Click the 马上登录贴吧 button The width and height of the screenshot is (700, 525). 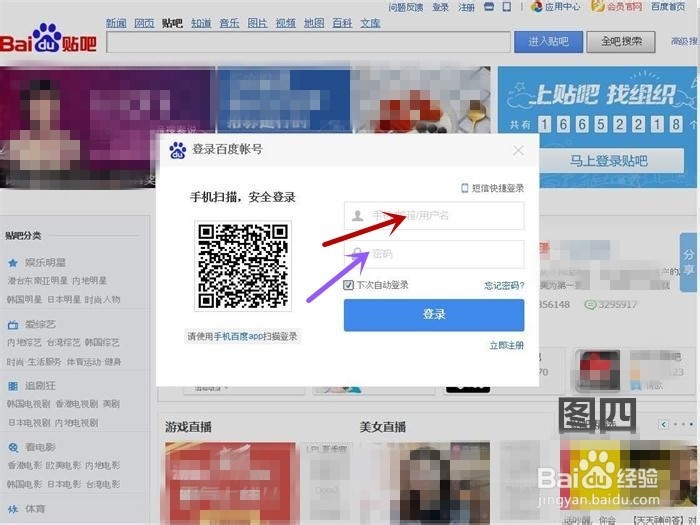point(608,161)
